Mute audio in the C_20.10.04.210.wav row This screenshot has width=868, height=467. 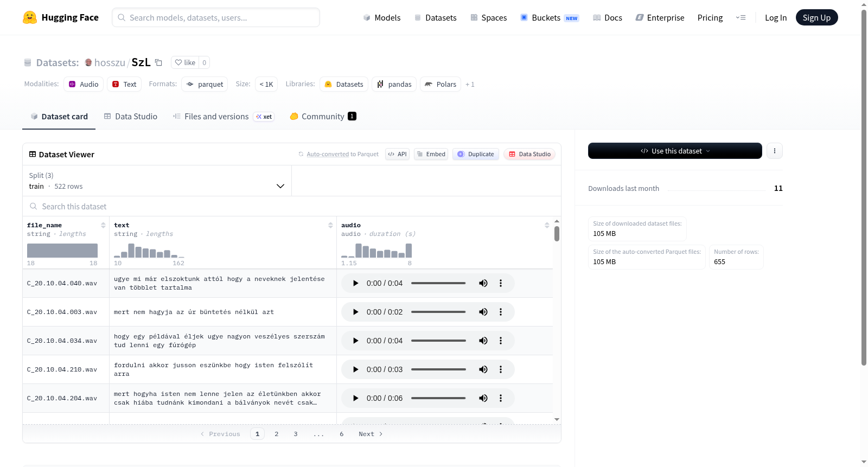tap(483, 369)
